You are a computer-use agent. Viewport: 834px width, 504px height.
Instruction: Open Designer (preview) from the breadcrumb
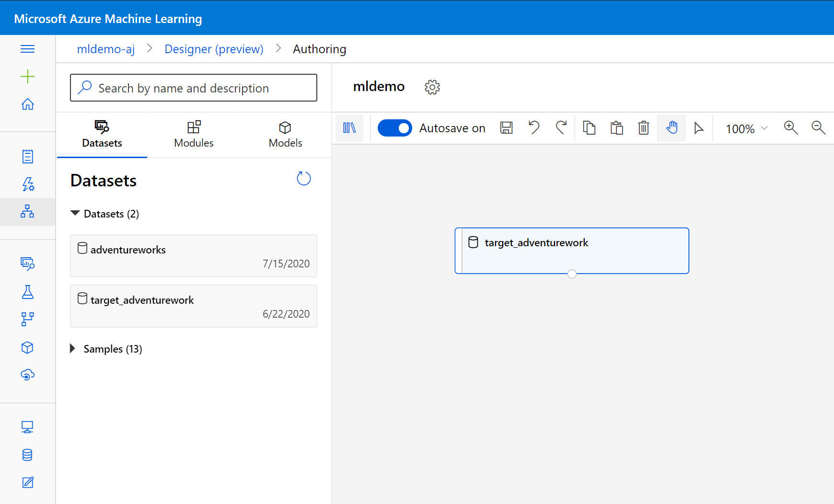[x=214, y=48]
